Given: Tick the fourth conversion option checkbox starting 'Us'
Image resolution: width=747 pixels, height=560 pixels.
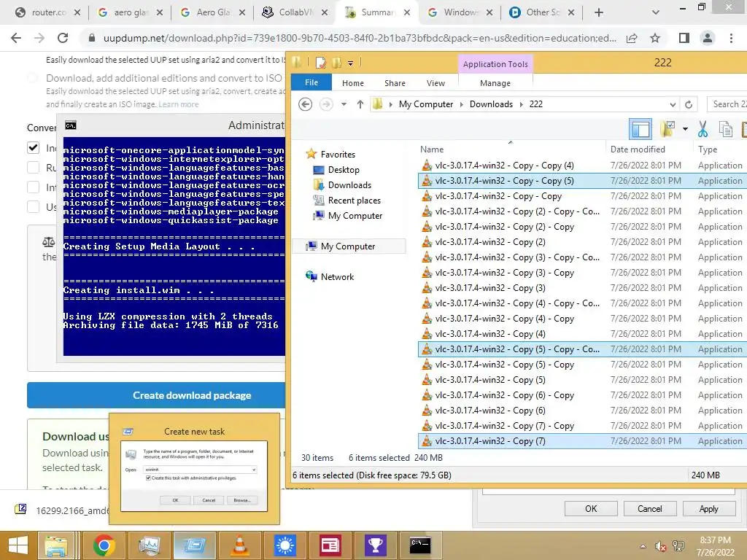Looking at the screenshot, I should tap(34, 206).
